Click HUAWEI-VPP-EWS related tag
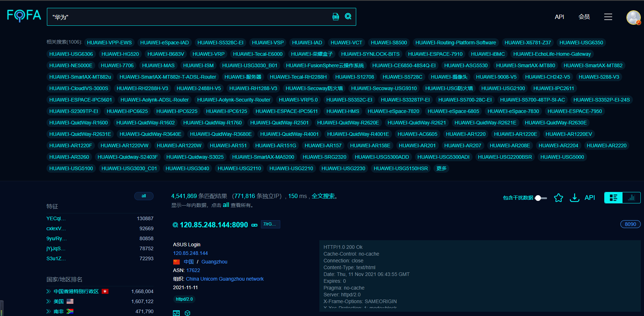This screenshot has height=316, width=644. pyautogui.click(x=109, y=43)
